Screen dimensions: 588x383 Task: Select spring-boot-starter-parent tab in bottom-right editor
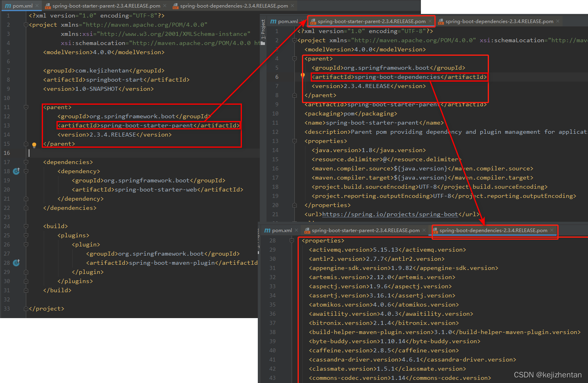click(x=366, y=231)
